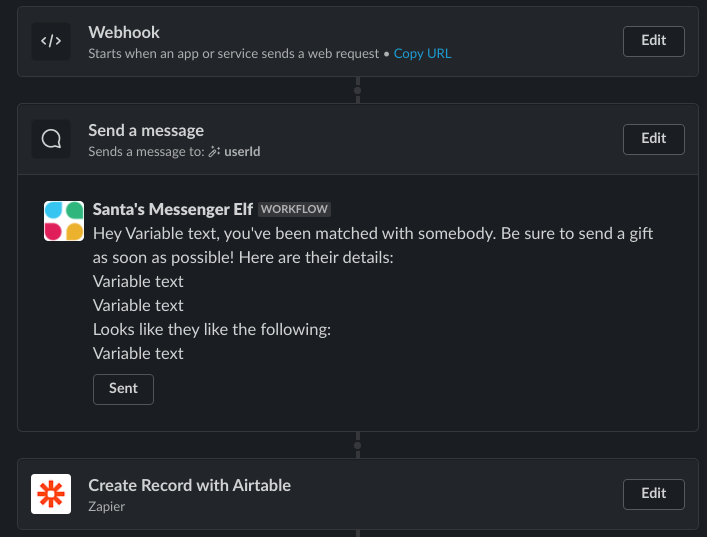Click the userId recipient variable
Screen dimensions: 707x537
(x=242, y=152)
